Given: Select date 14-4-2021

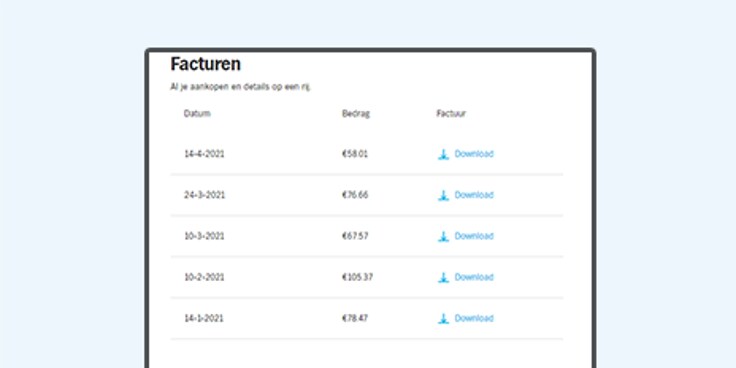Looking at the screenshot, I should pos(204,154).
